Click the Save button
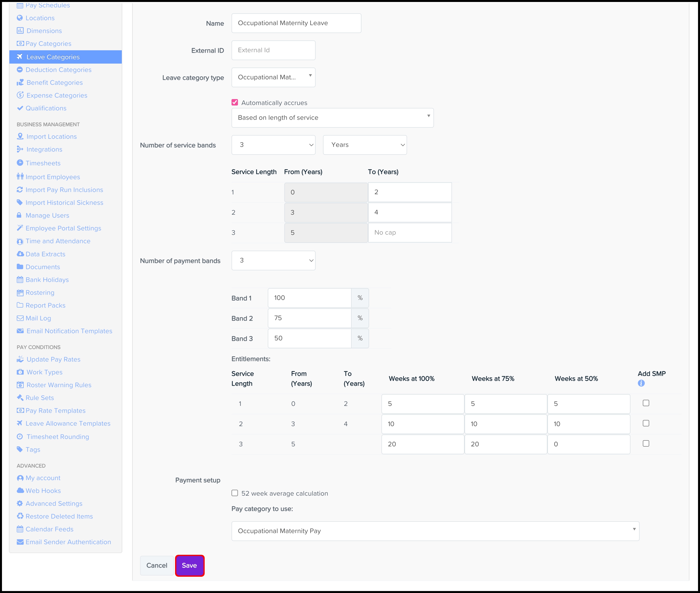The image size is (700, 593). point(189,565)
